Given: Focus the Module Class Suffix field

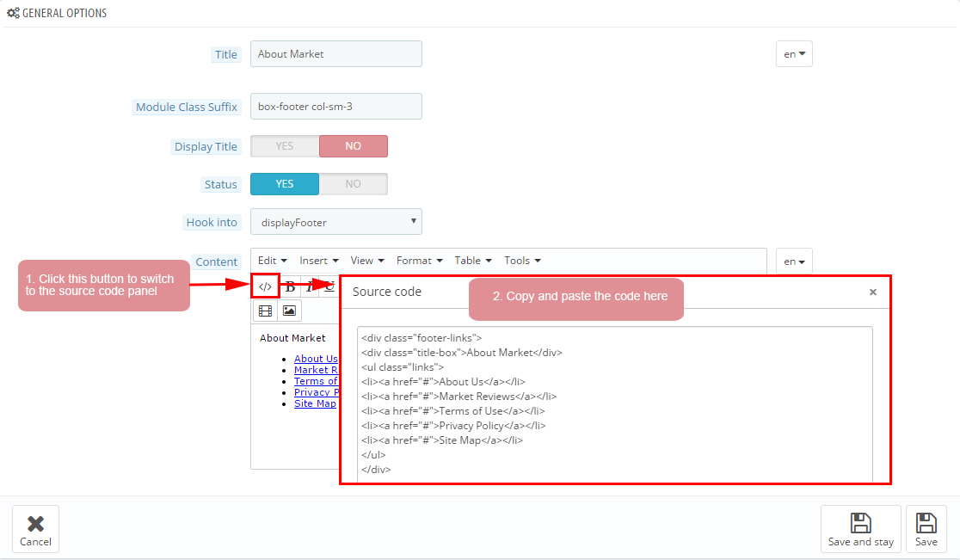Looking at the screenshot, I should [x=336, y=107].
